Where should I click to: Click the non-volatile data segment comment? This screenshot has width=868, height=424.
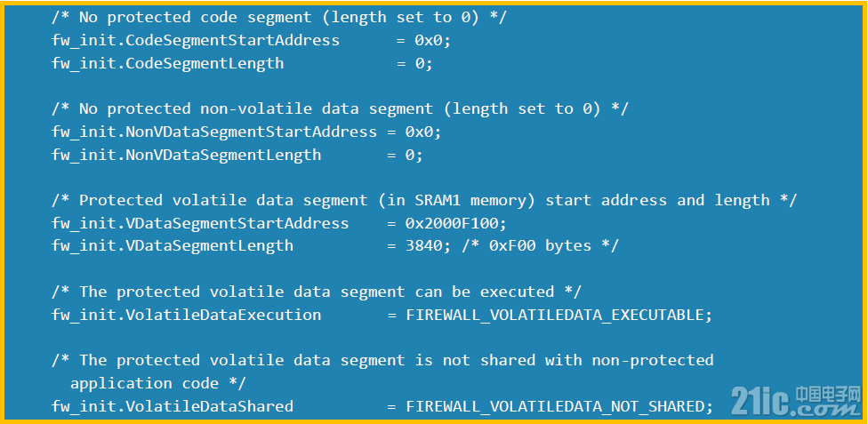point(340,108)
